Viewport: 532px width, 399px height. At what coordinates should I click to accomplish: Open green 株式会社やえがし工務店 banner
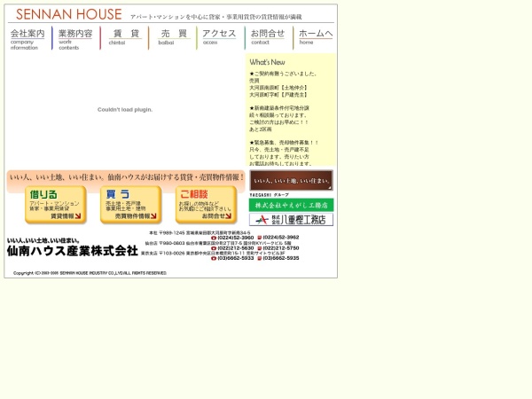pyautogui.click(x=292, y=206)
